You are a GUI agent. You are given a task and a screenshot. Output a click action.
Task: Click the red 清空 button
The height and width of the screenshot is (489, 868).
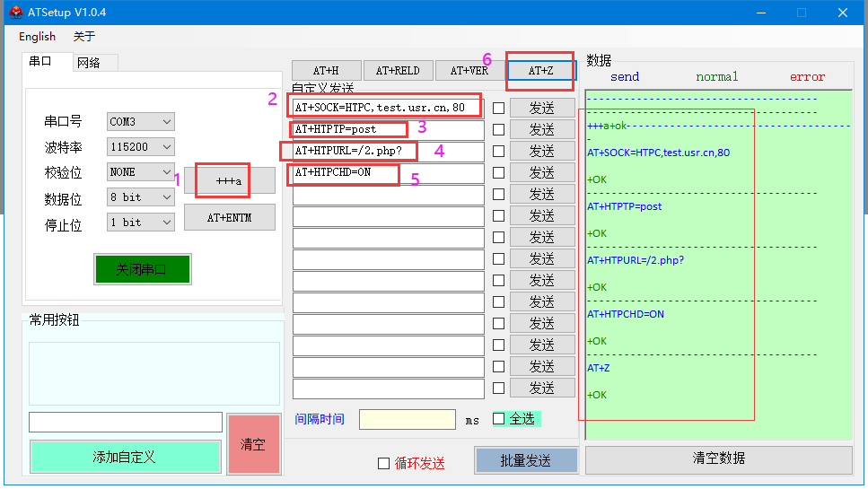[253, 444]
